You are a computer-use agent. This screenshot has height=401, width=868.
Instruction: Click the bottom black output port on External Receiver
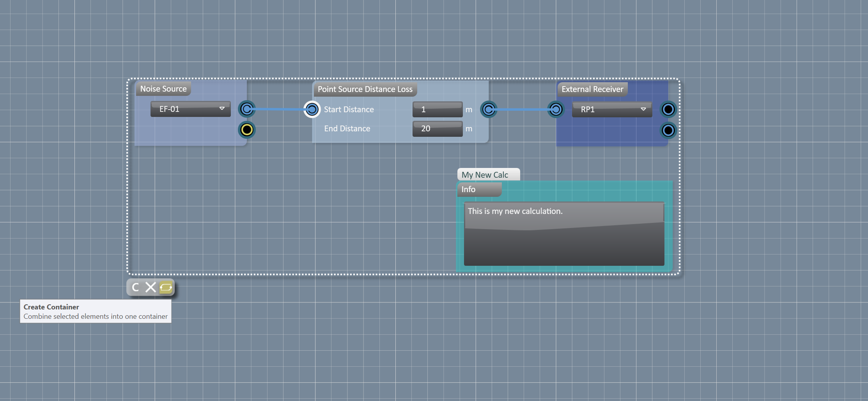coord(668,131)
